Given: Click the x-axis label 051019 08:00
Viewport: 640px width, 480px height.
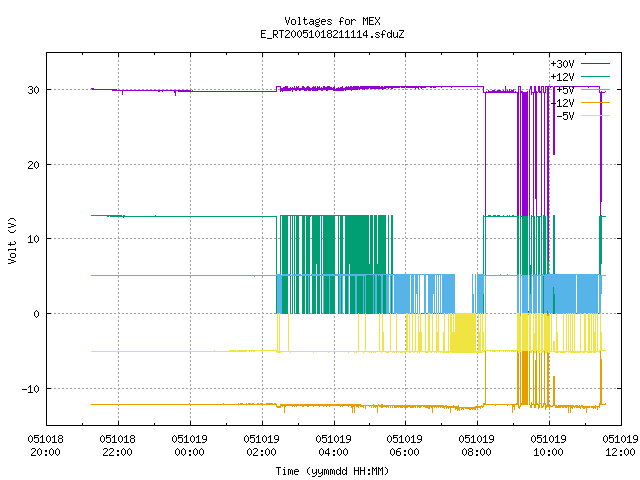Looking at the screenshot, I should point(476,446).
